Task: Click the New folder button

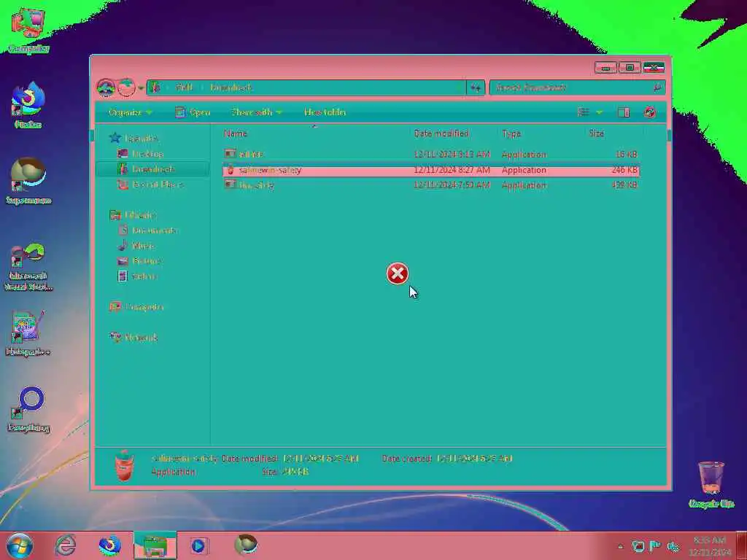Action: [325, 112]
